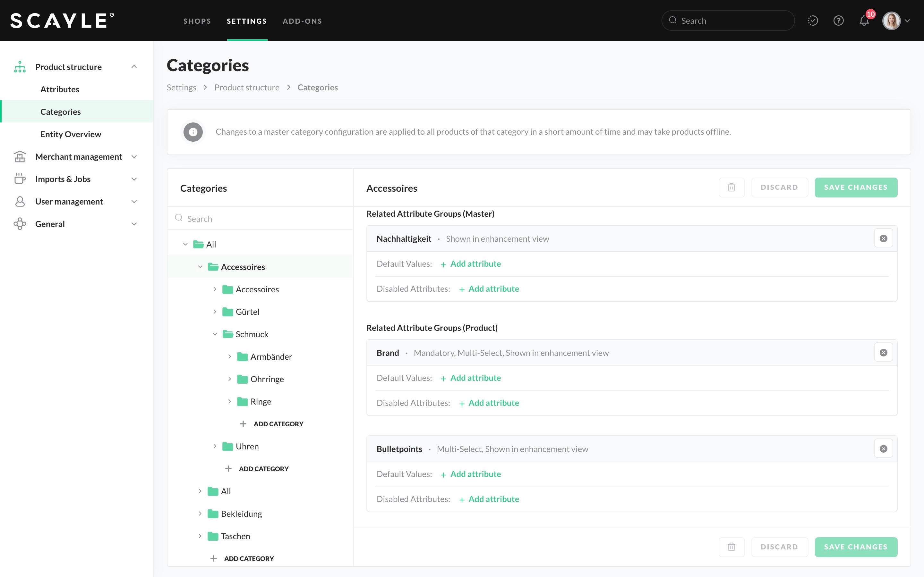Click the top trash delete icon
Viewport: 924px width, 577px height.
tap(731, 188)
